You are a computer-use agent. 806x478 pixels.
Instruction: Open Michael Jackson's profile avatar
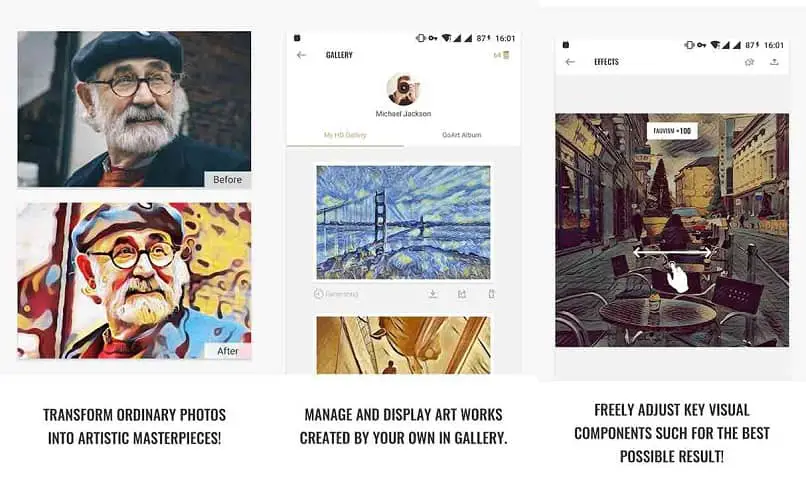coord(403,89)
